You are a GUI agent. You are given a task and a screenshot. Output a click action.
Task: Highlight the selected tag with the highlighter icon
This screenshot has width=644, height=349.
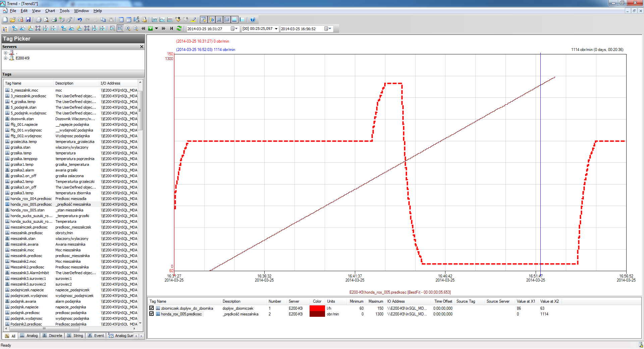coord(193,20)
